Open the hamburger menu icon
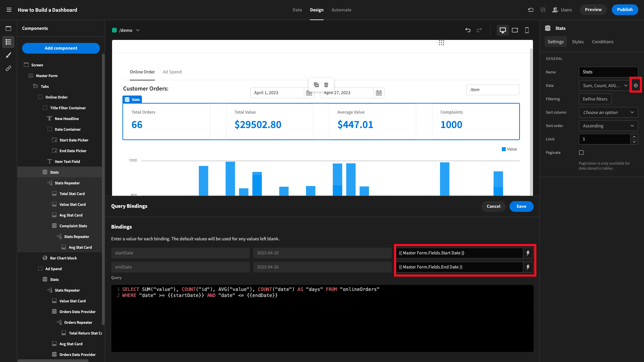This screenshot has width=644, height=362. click(x=9, y=10)
